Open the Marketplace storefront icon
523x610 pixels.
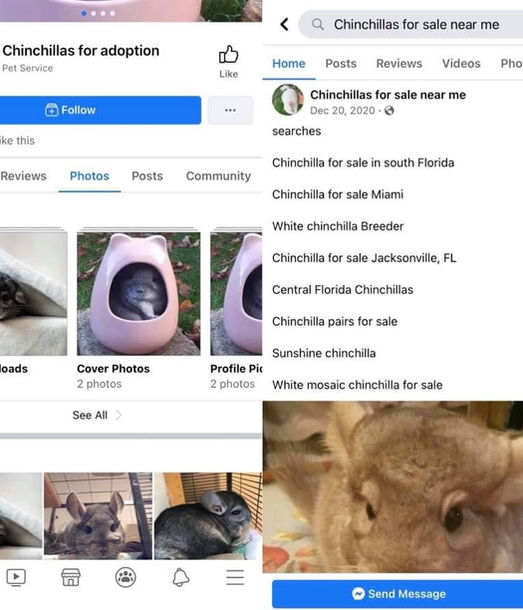click(71, 577)
